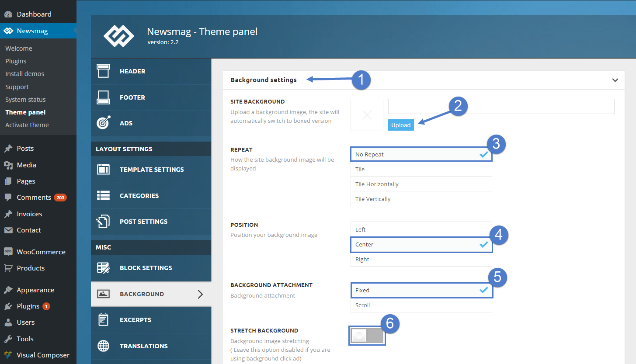Open Activate theme submenu link

point(27,125)
